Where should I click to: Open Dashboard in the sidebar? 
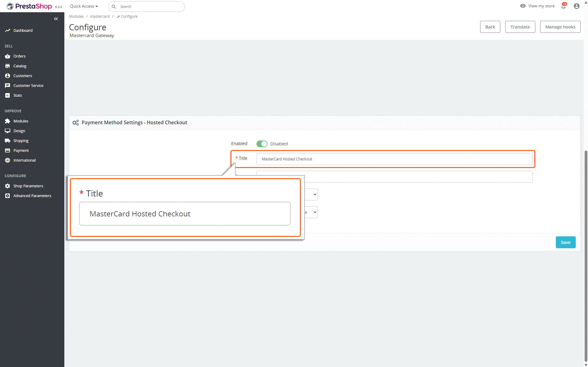pos(23,31)
